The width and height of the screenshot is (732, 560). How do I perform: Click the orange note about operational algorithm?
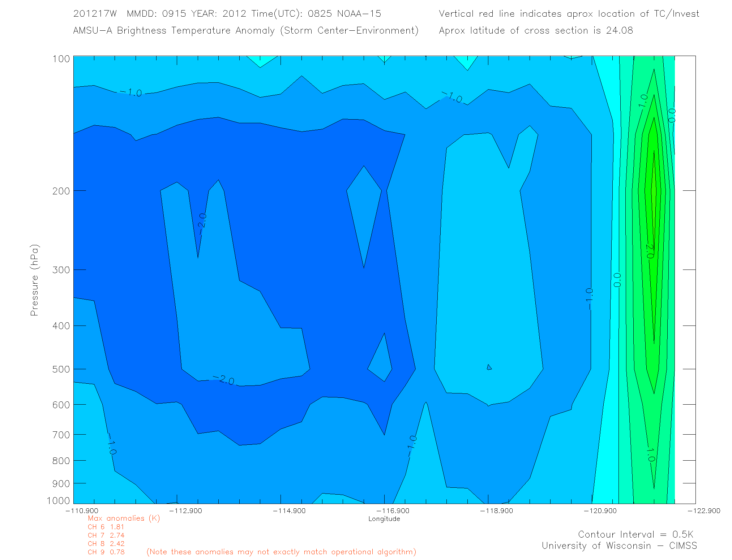[x=281, y=552]
